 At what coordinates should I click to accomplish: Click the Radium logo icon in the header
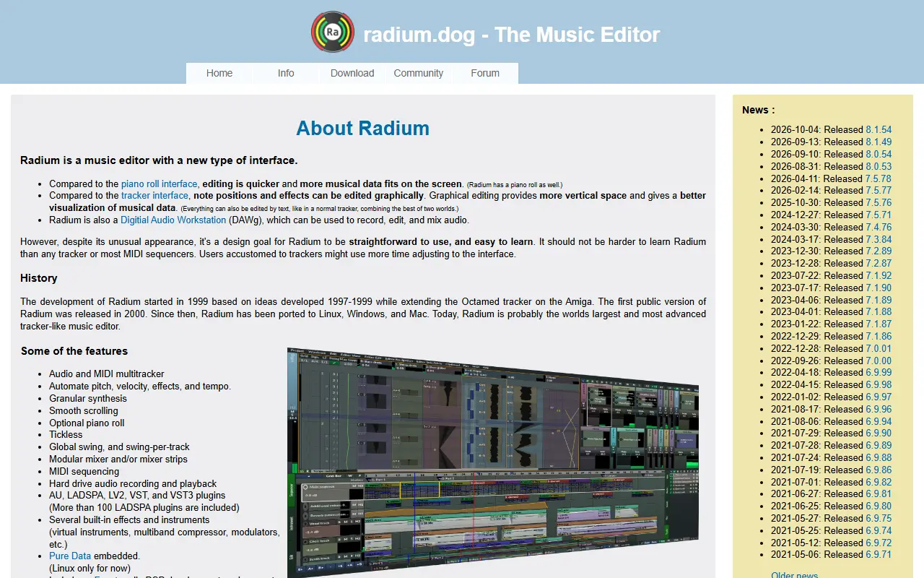coord(333,32)
